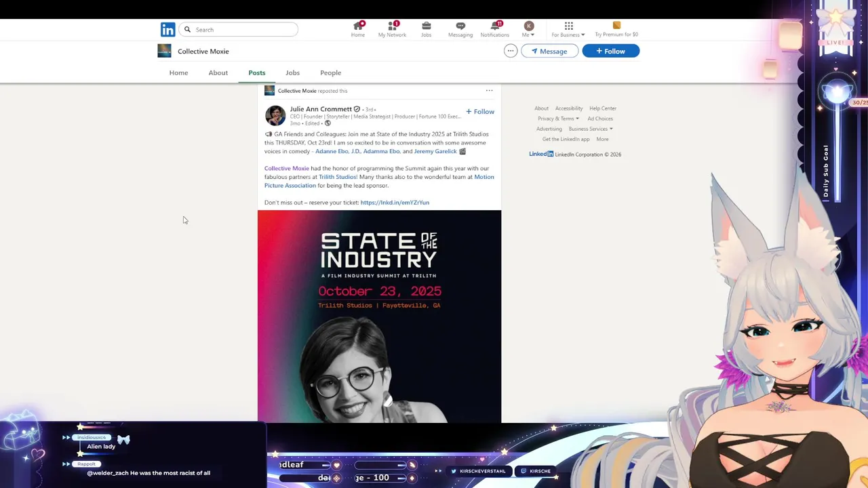Open post options ellipsis menu

coord(489,90)
